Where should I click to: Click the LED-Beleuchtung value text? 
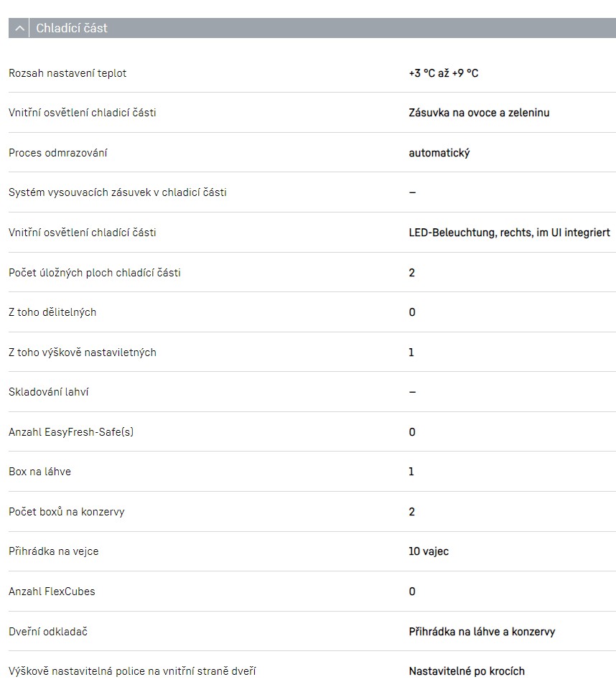509,233
